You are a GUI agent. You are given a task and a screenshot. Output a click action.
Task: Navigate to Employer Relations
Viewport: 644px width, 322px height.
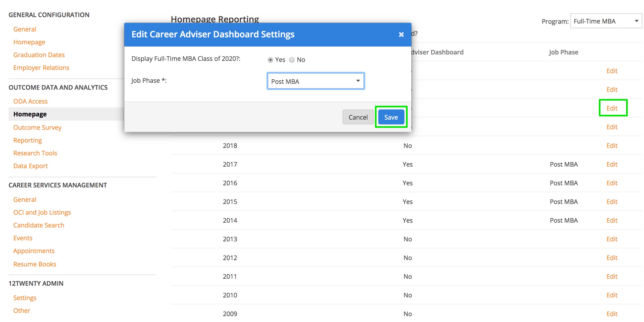[x=41, y=68]
